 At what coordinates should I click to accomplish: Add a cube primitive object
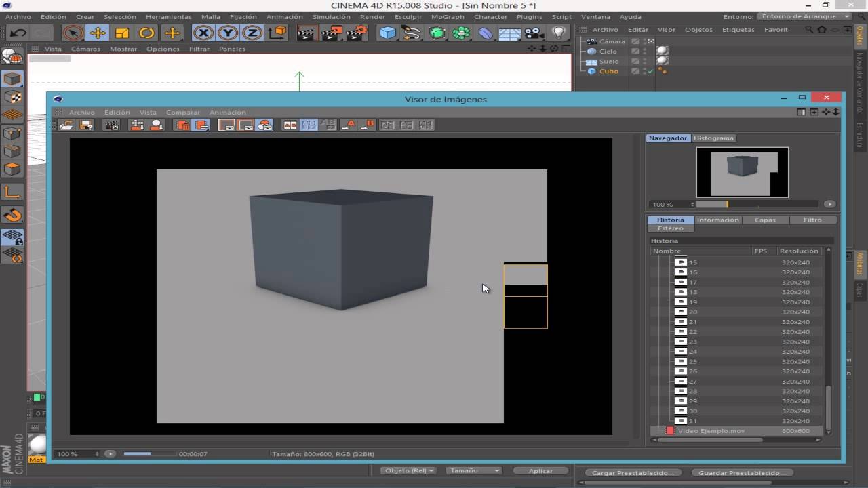pos(387,33)
